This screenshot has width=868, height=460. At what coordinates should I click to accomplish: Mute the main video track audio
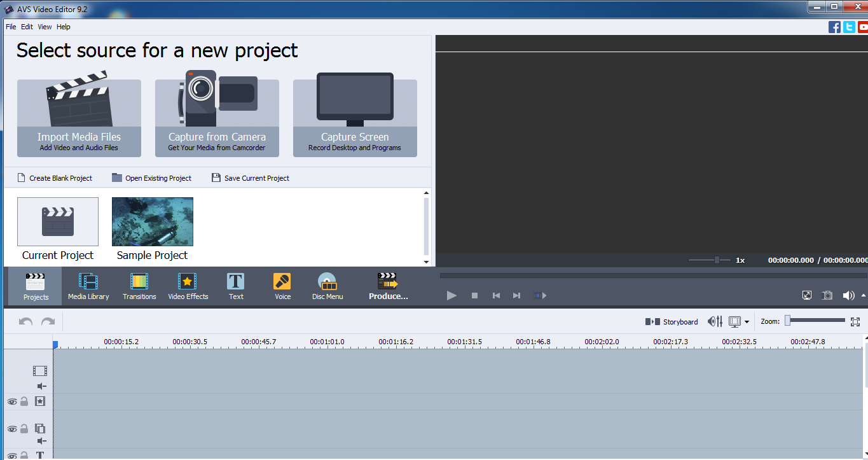click(x=41, y=386)
